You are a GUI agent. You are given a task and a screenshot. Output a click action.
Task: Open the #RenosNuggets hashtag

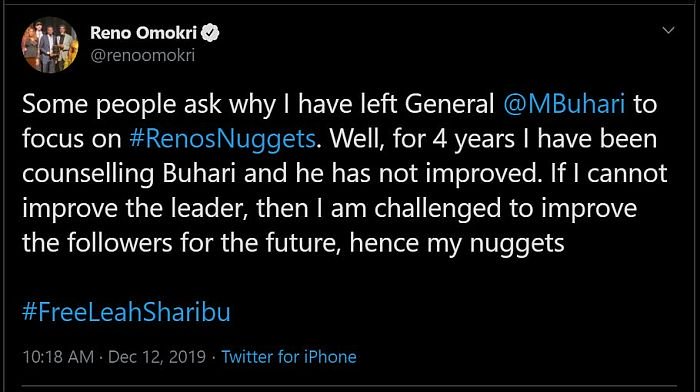pos(222,139)
